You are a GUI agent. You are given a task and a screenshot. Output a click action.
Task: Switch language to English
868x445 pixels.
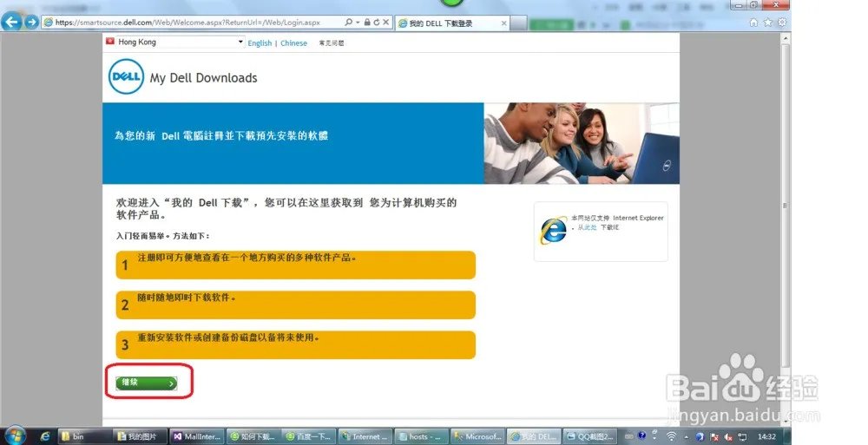click(260, 43)
